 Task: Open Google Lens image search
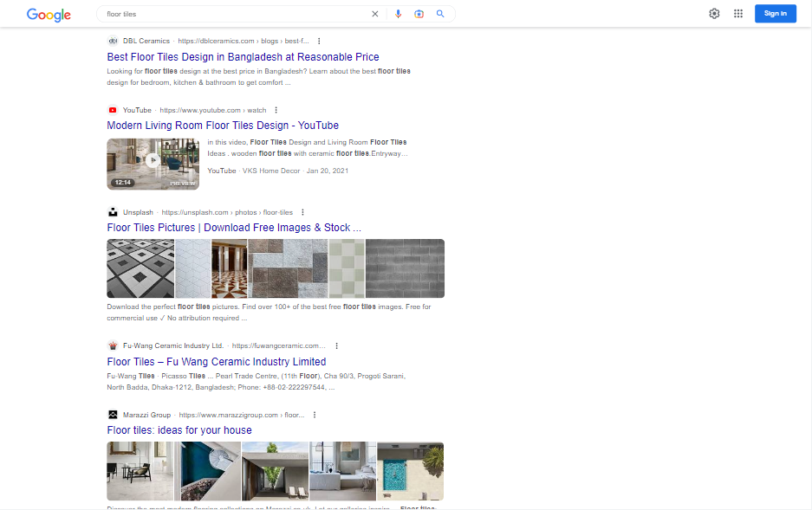coord(419,14)
